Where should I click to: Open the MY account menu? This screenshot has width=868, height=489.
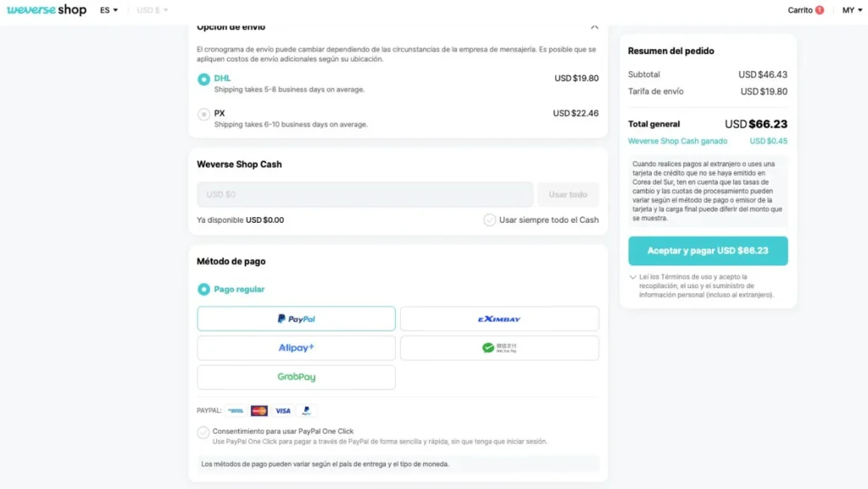pyautogui.click(x=852, y=10)
